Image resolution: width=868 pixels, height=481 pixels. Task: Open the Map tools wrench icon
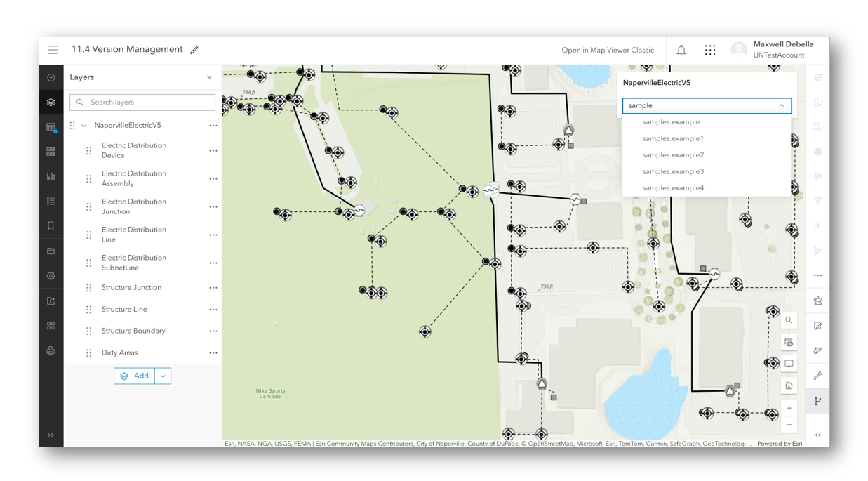(818, 376)
